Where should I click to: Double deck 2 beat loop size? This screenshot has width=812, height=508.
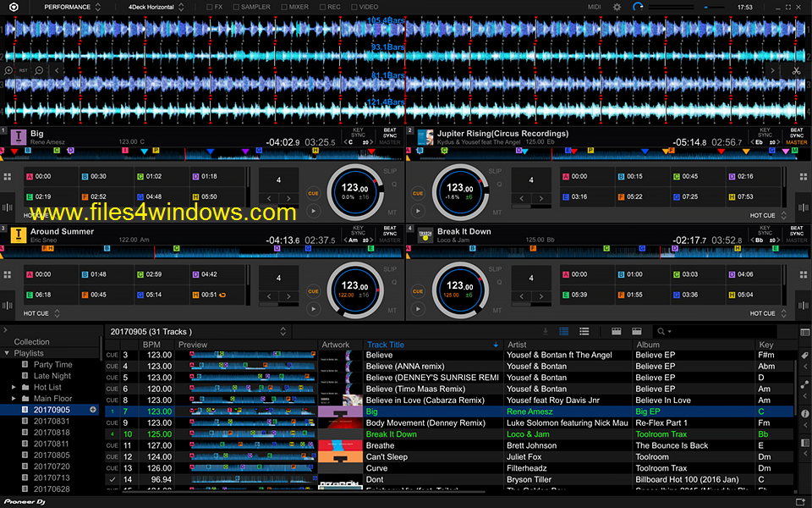pyautogui.click(x=541, y=198)
